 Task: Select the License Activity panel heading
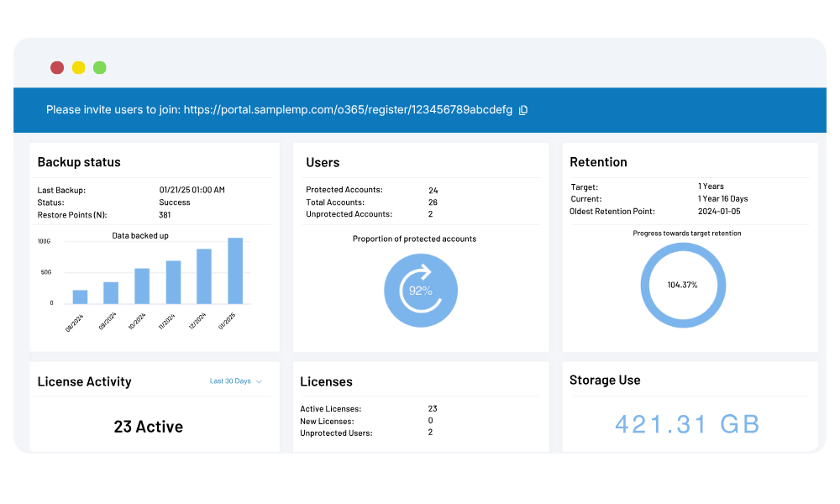coord(84,381)
